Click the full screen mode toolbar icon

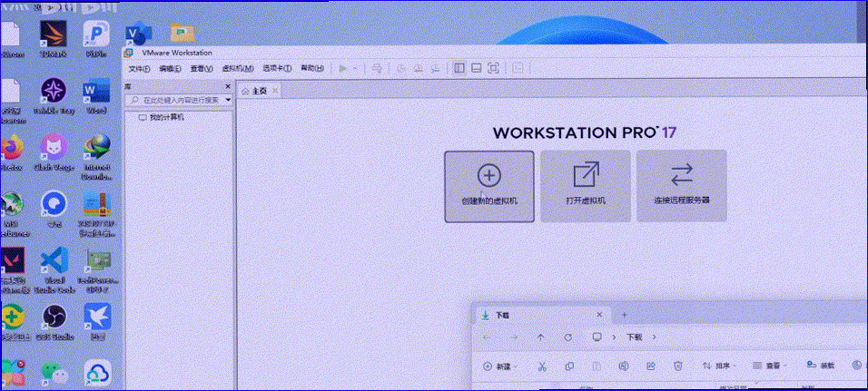pyautogui.click(x=493, y=69)
